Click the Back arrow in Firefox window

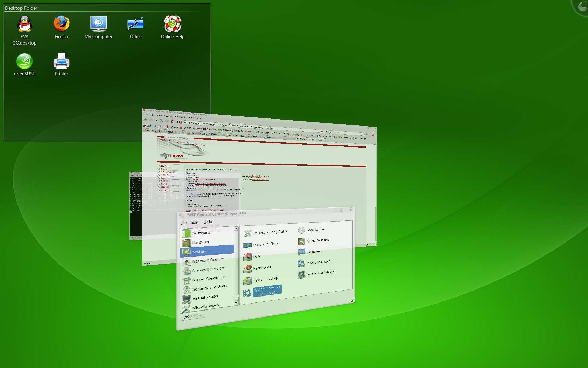coord(146,120)
